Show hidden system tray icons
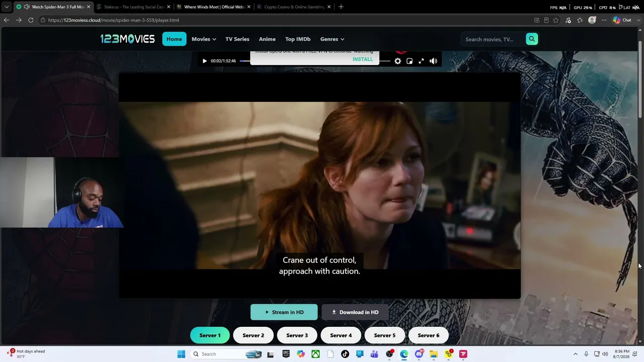 [x=576, y=354]
